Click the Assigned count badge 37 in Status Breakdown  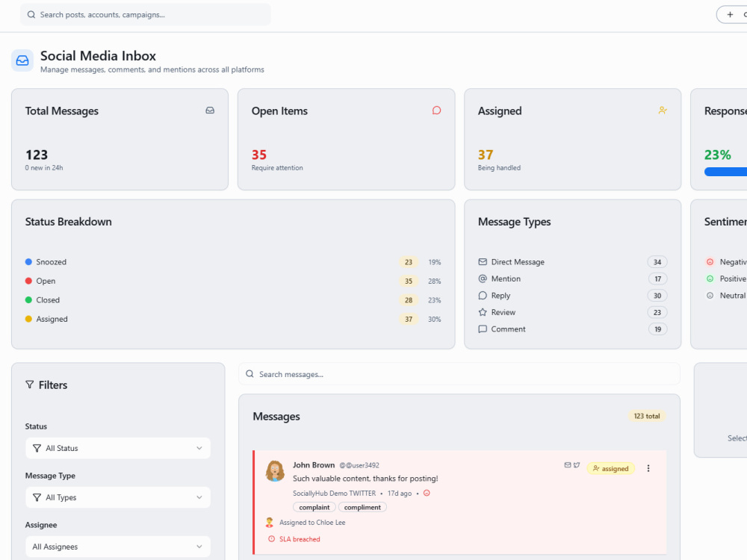(409, 320)
